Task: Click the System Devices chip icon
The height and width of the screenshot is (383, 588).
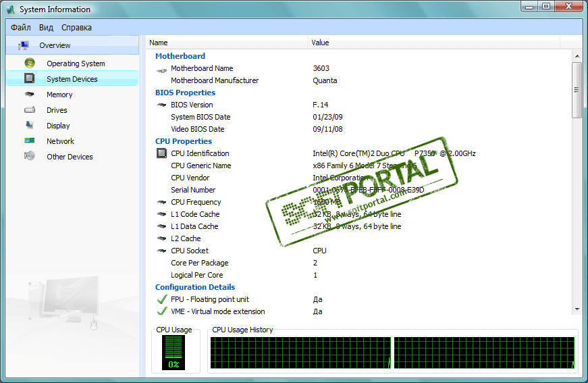Action: (29, 78)
